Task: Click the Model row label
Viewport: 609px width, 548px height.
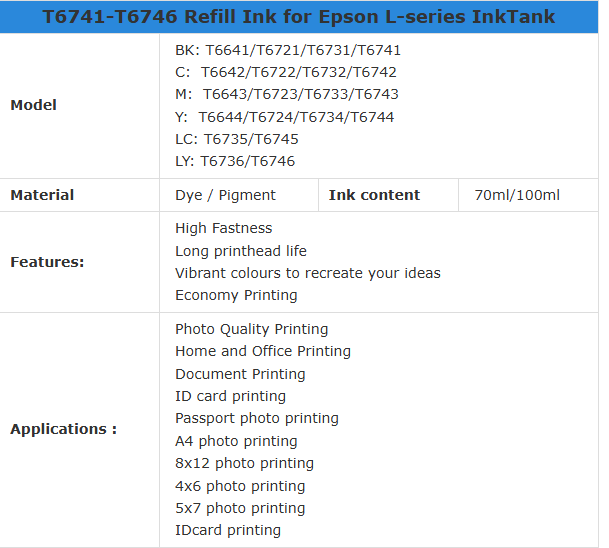Action: (x=34, y=105)
